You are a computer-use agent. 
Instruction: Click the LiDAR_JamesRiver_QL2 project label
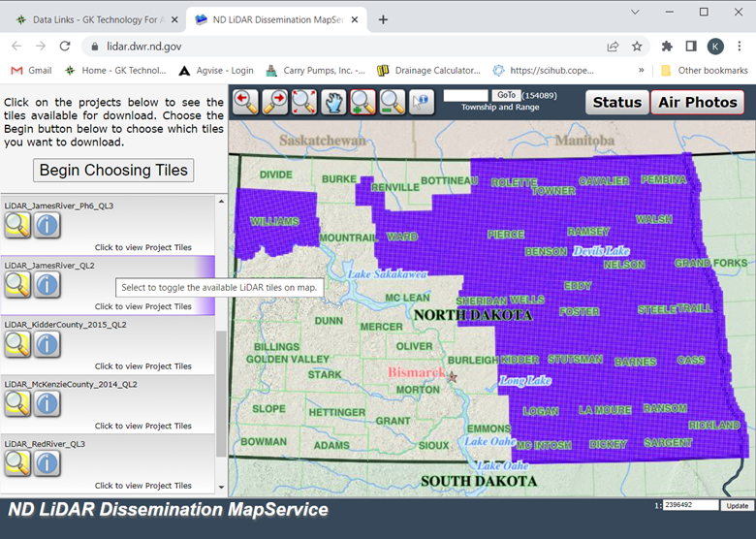49,266
